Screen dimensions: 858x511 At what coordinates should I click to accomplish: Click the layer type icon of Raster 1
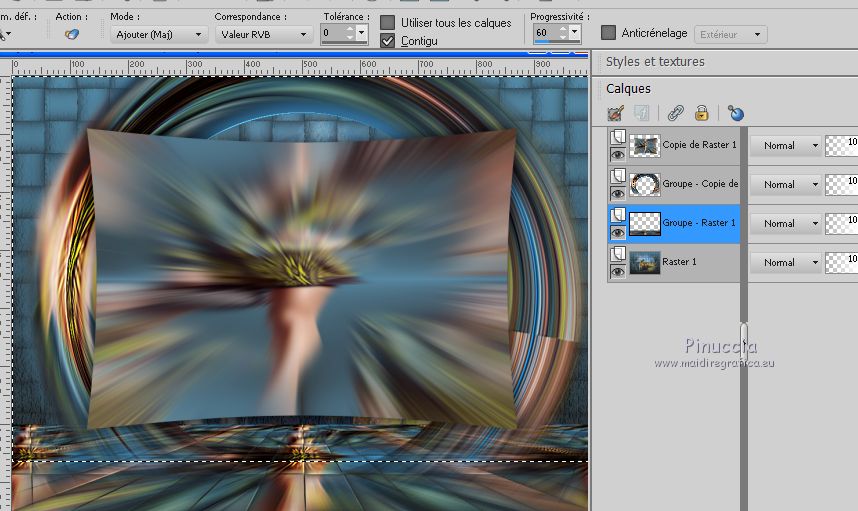618,253
